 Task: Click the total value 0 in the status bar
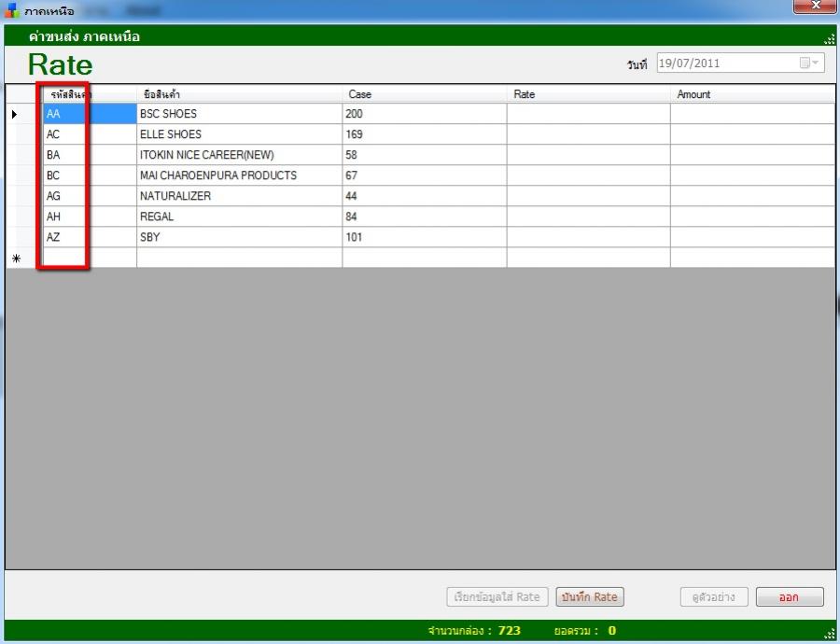coord(611,631)
